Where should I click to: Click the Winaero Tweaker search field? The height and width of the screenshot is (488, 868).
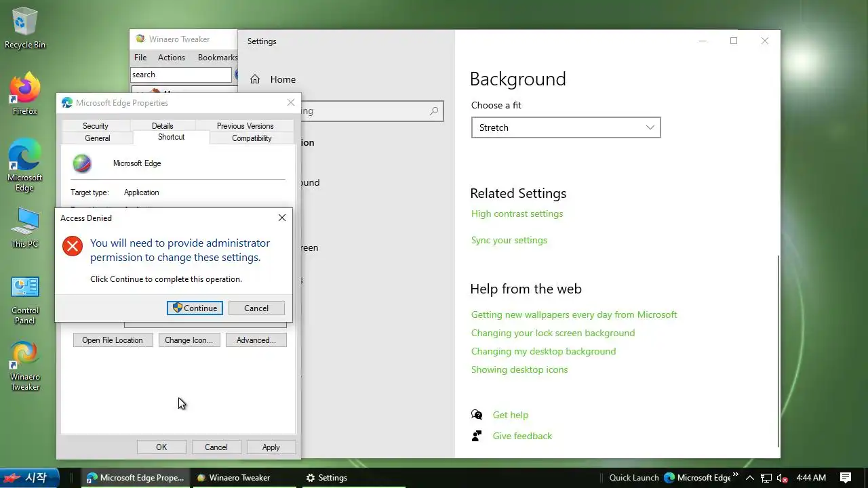[181, 75]
